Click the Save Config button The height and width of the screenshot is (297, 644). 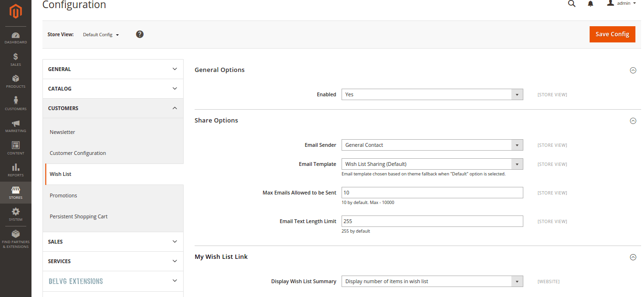click(612, 34)
